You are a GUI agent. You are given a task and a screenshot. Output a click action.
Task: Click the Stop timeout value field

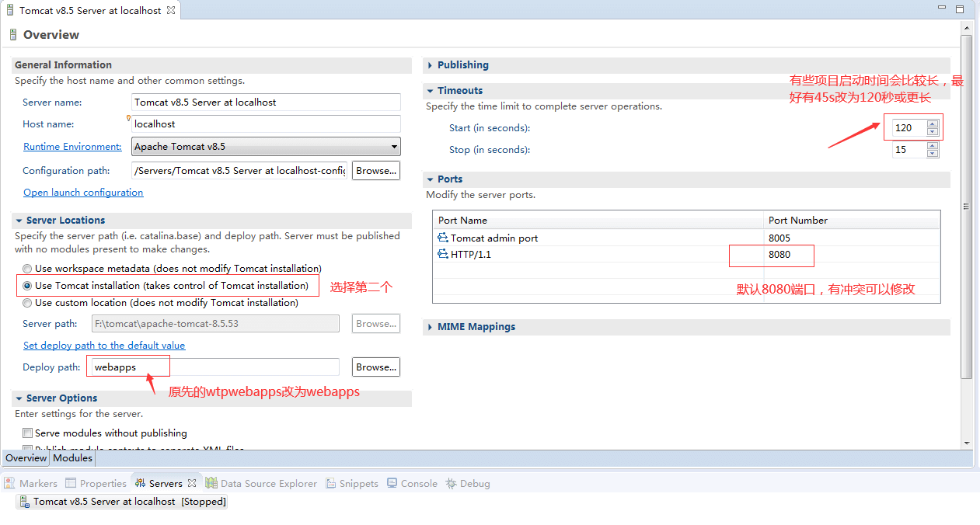click(909, 150)
